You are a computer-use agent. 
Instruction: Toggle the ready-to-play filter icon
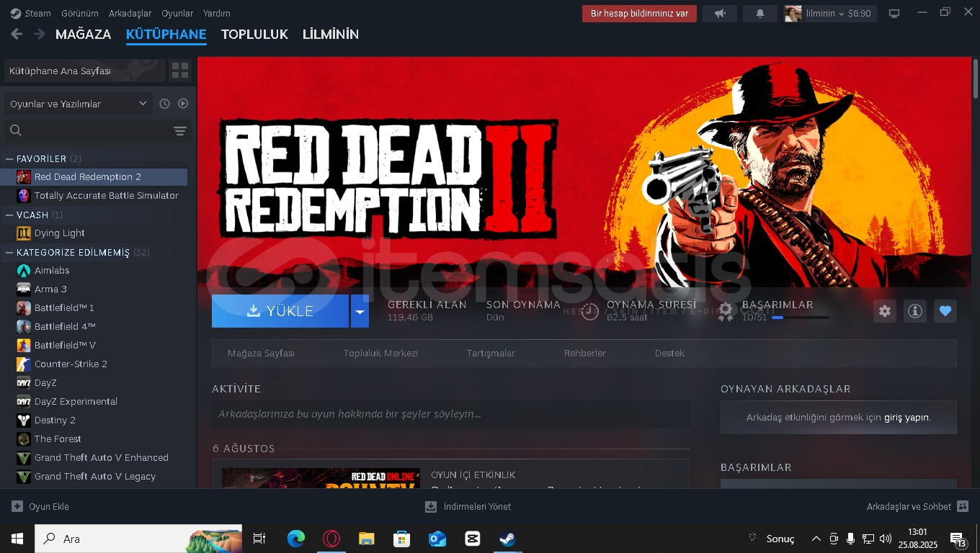pos(183,104)
